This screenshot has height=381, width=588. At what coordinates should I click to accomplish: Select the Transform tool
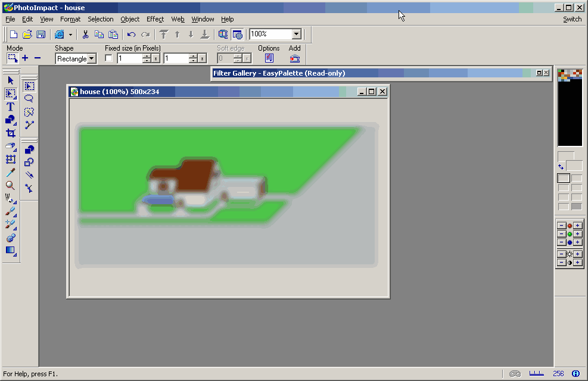pyautogui.click(x=11, y=160)
